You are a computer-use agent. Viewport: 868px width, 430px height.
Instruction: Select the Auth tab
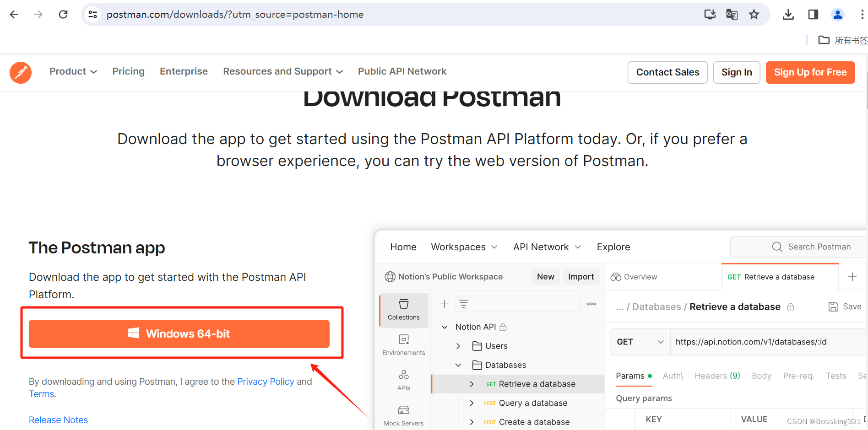pos(673,376)
